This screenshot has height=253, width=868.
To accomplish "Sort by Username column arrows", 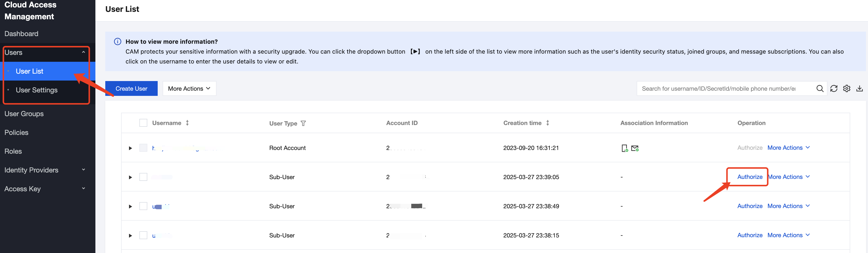I will [187, 123].
